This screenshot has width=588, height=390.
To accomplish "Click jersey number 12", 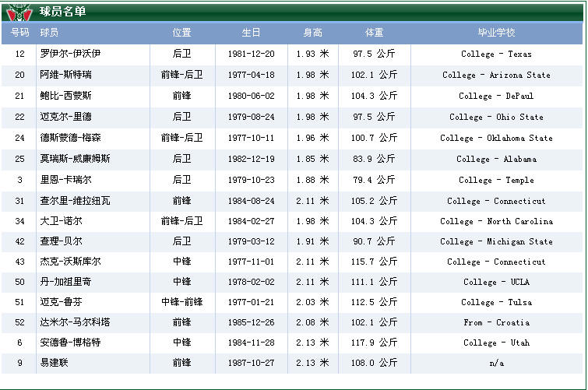I will 20,54.
